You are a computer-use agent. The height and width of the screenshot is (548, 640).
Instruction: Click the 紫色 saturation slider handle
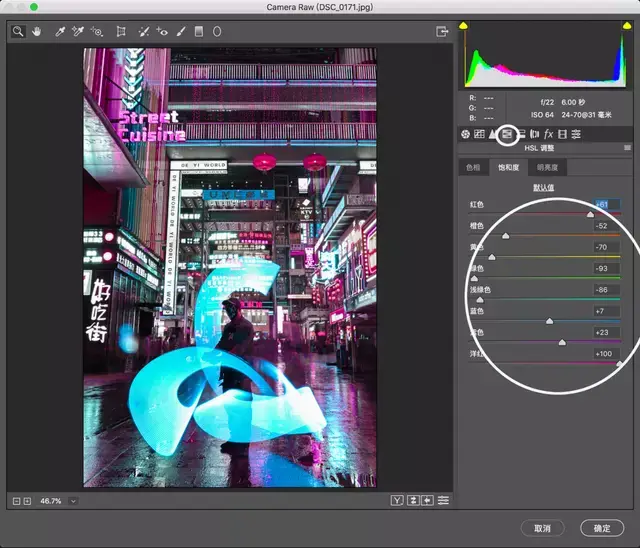click(562, 342)
